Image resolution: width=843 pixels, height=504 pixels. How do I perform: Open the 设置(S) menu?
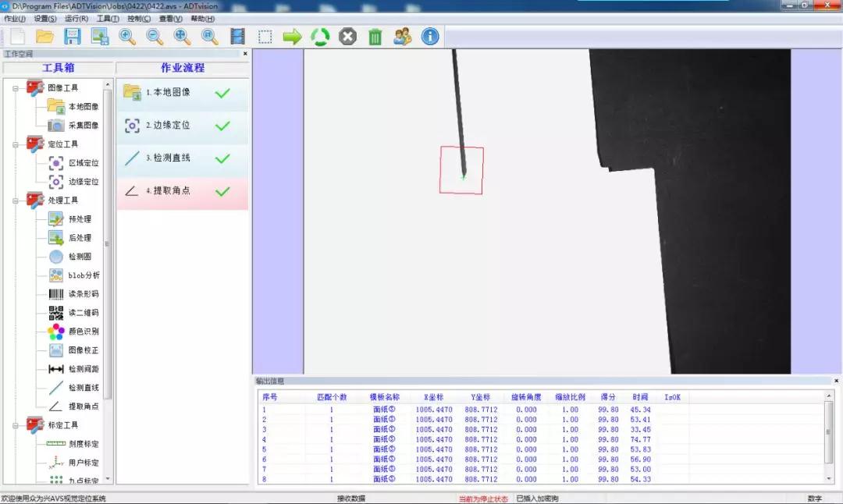click(45, 19)
